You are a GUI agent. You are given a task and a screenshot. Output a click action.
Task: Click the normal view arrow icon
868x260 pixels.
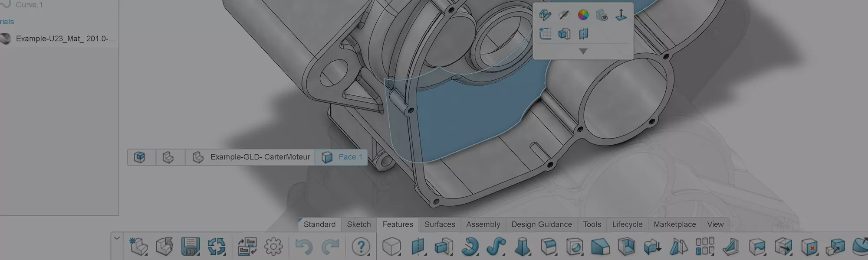621,15
